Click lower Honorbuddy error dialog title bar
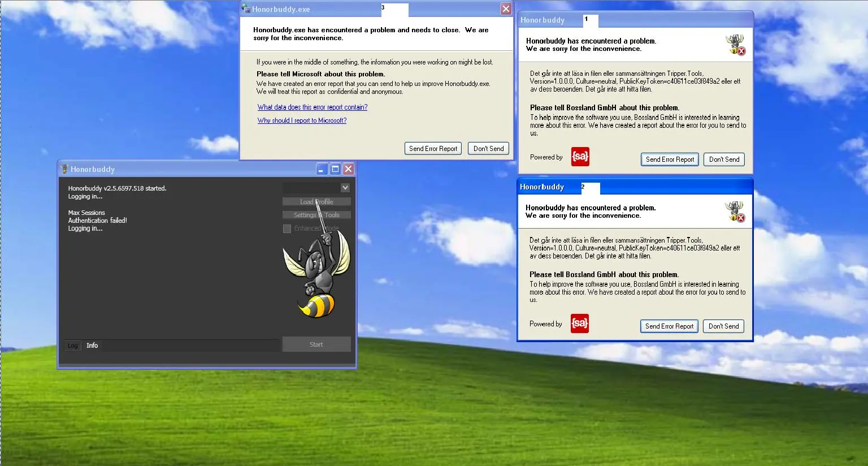The image size is (868, 466). pos(635,187)
